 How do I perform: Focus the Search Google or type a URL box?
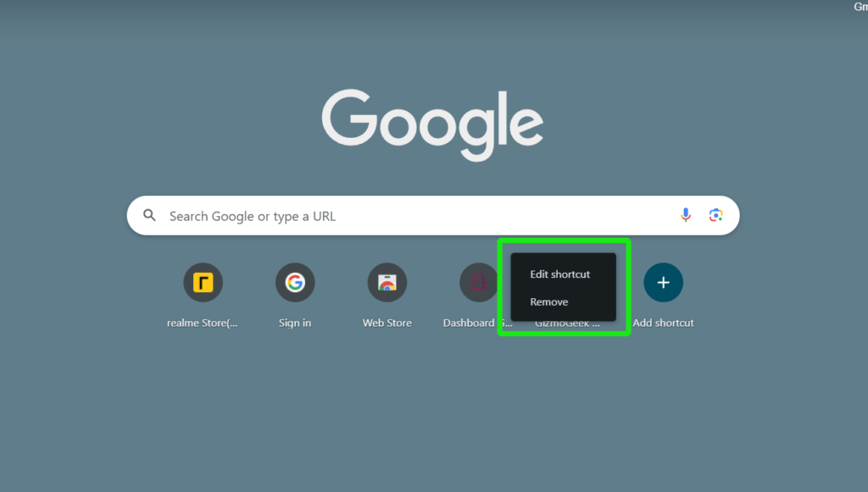tap(433, 216)
